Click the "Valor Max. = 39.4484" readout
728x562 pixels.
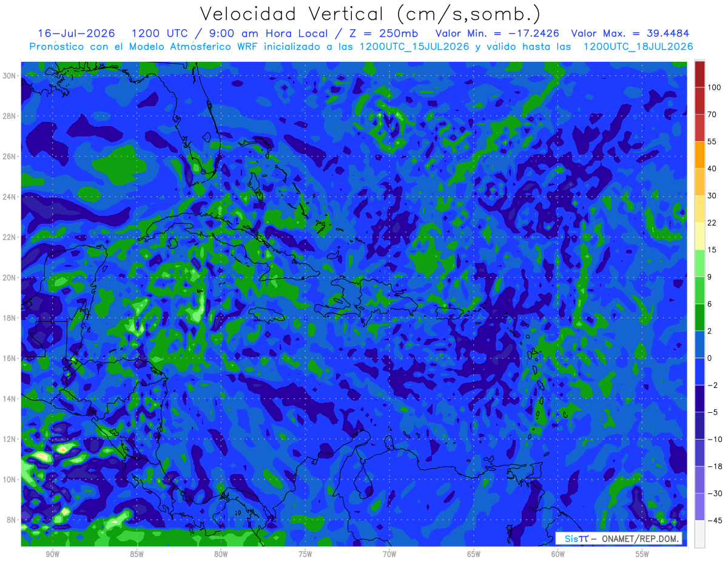point(630,33)
